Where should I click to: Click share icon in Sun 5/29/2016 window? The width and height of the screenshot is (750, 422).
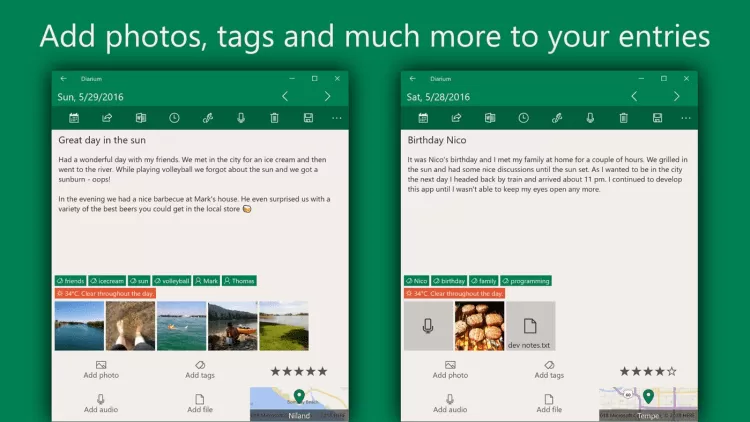pos(107,118)
